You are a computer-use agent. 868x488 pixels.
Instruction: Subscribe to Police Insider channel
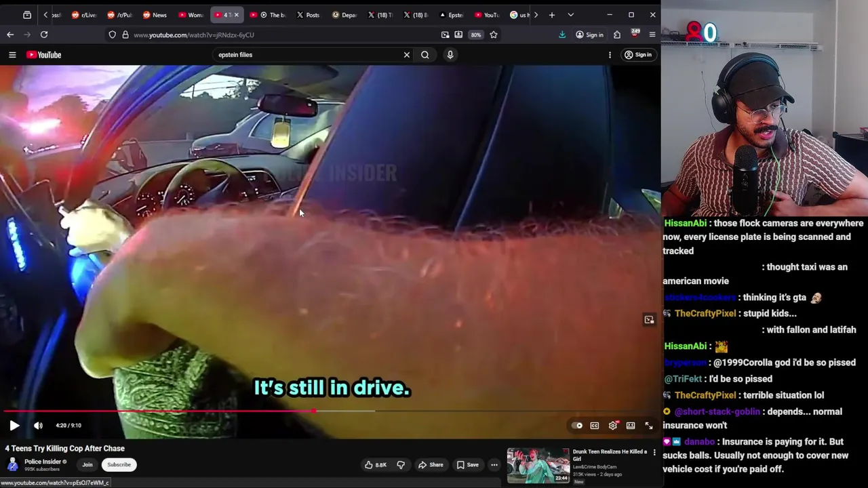coord(119,465)
